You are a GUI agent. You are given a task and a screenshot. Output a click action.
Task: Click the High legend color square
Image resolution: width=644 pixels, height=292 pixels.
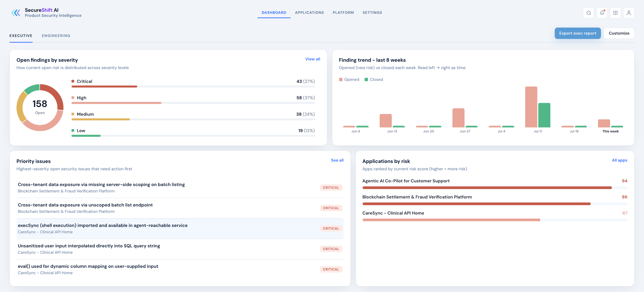(73, 97)
